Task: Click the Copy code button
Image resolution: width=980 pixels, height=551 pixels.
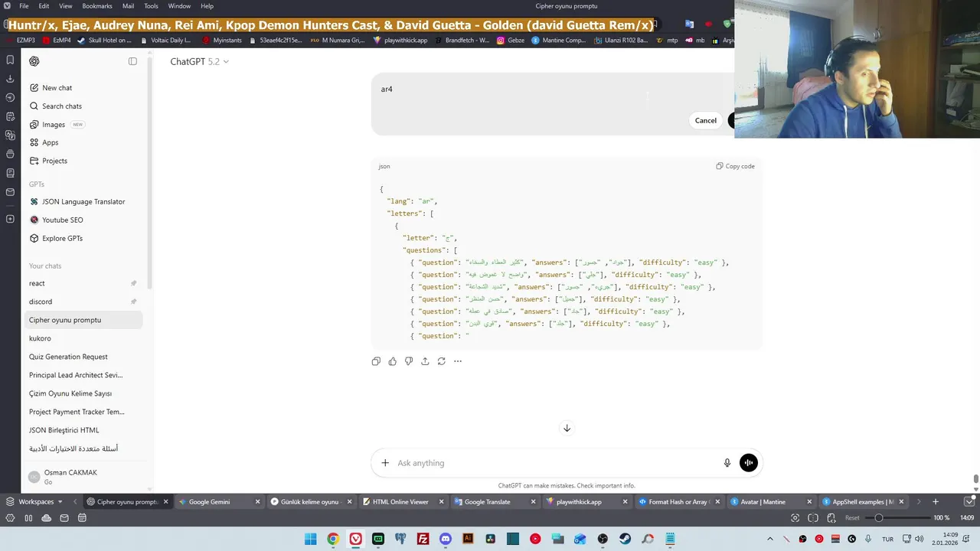Action: (x=735, y=166)
